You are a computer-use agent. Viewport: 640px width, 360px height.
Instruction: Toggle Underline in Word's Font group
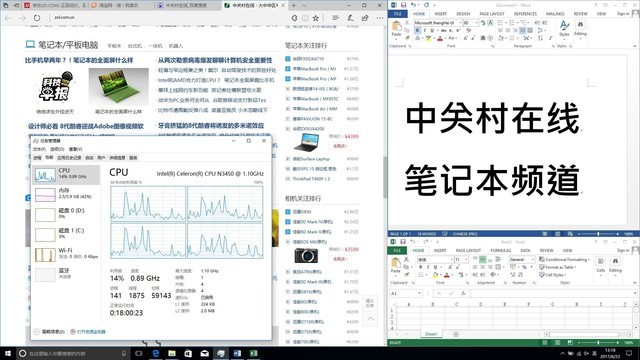click(x=432, y=31)
